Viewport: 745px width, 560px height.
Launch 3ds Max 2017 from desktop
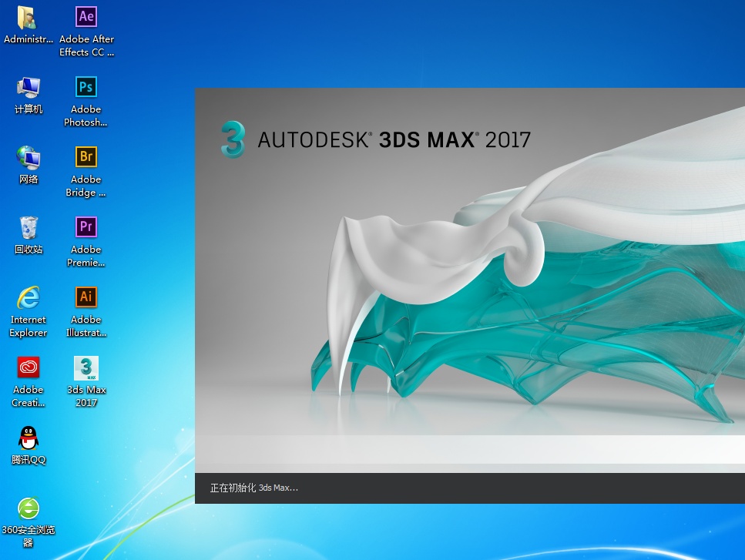pyautogui.click(x=86, y=370)
